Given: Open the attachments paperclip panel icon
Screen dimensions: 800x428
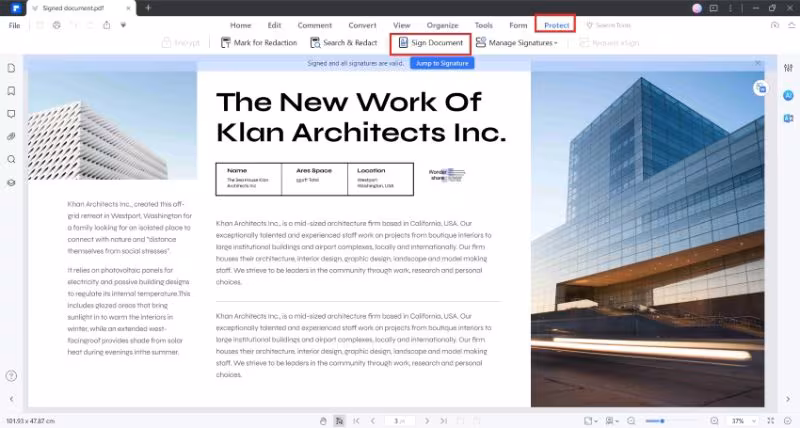Looking at the screenshot, I should click(11, 137).
